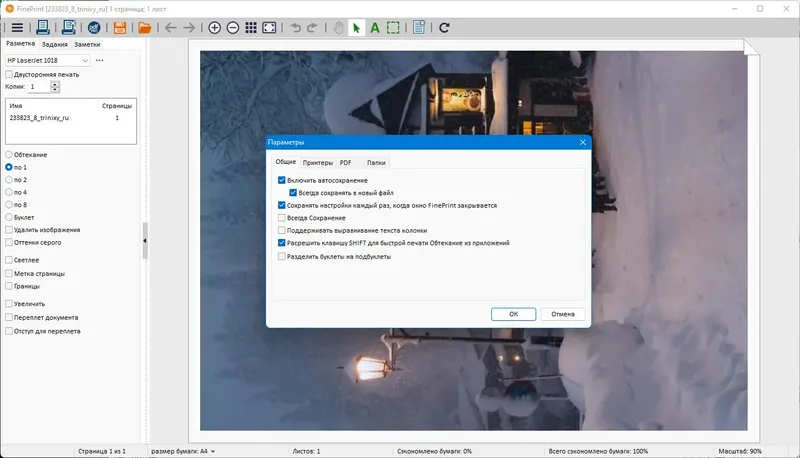Click the Undo arrow icon

pyautogui.click(x=295, y=28)
